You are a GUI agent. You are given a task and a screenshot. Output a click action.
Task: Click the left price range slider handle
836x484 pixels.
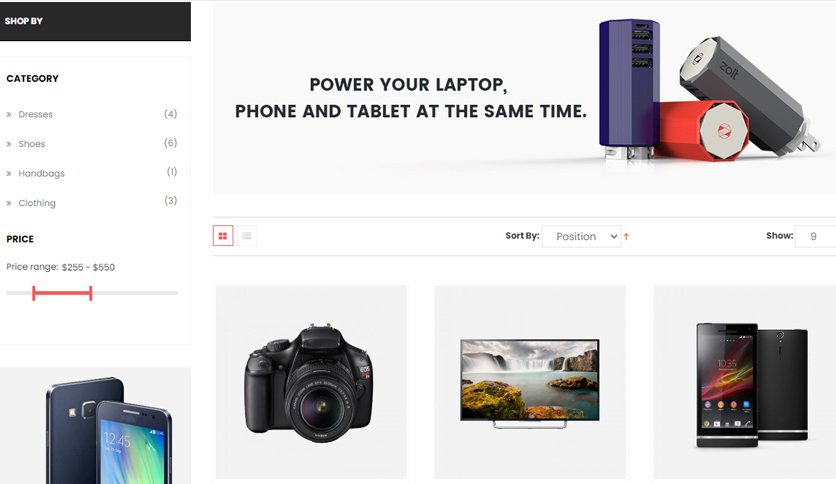pos(34,293)
